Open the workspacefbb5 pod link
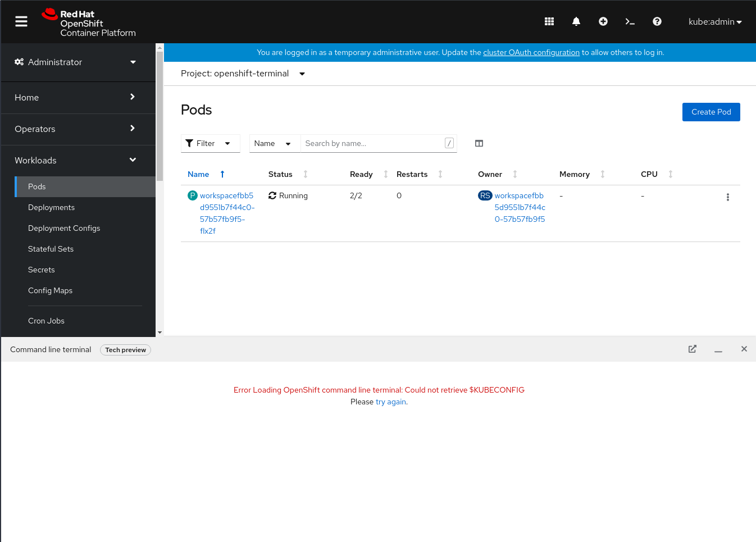 (227, 213)
